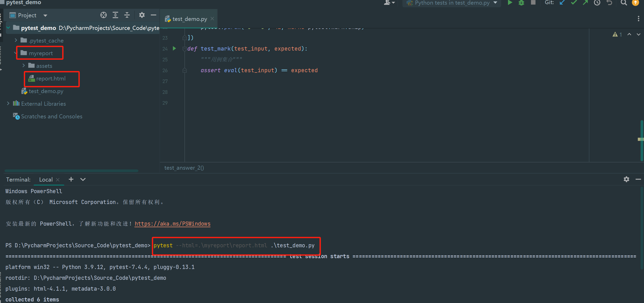Open report.html in project tree

point(51,79)
